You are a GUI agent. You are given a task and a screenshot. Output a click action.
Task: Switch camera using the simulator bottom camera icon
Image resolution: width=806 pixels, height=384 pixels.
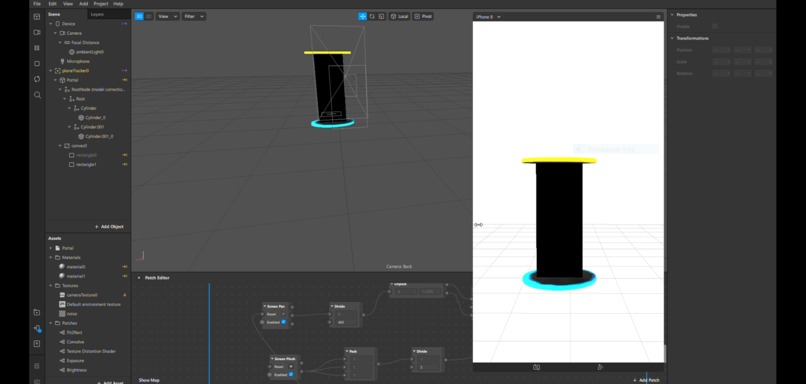pos(537,367)
